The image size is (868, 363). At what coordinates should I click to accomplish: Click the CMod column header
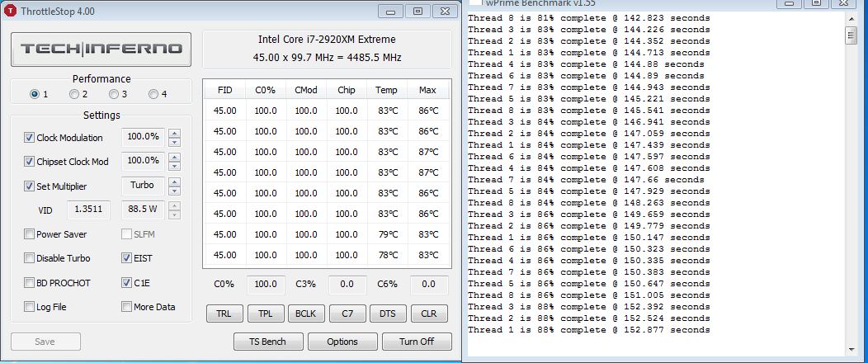pos(305,90)
